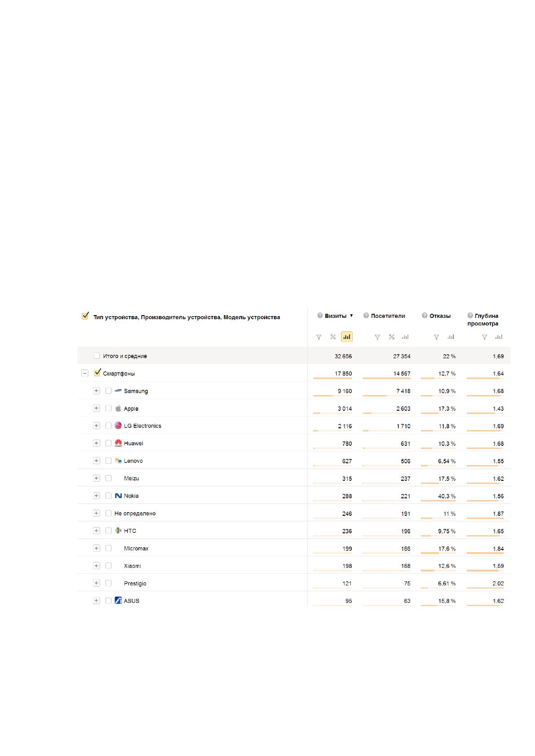Click the Huawei manufacturer name
The height and width of the screenshot is (756, 535).
coord(133,444)
